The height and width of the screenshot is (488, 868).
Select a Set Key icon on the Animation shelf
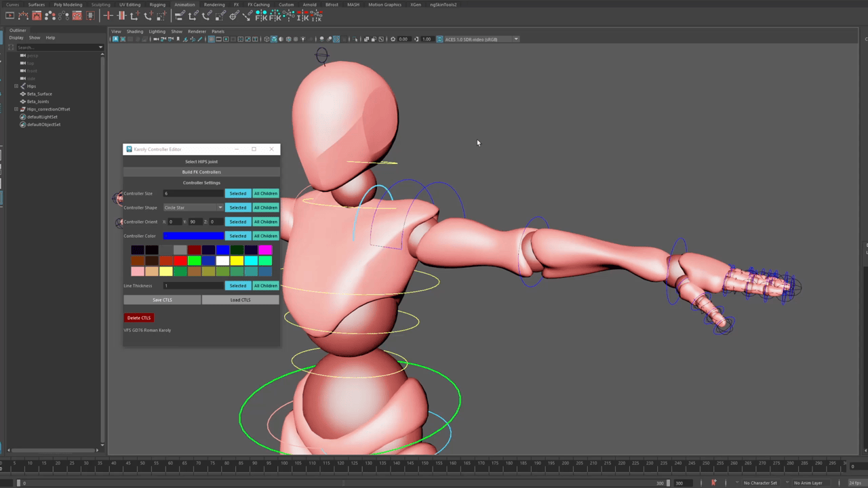pyautogui.click(x=108, y=18)
